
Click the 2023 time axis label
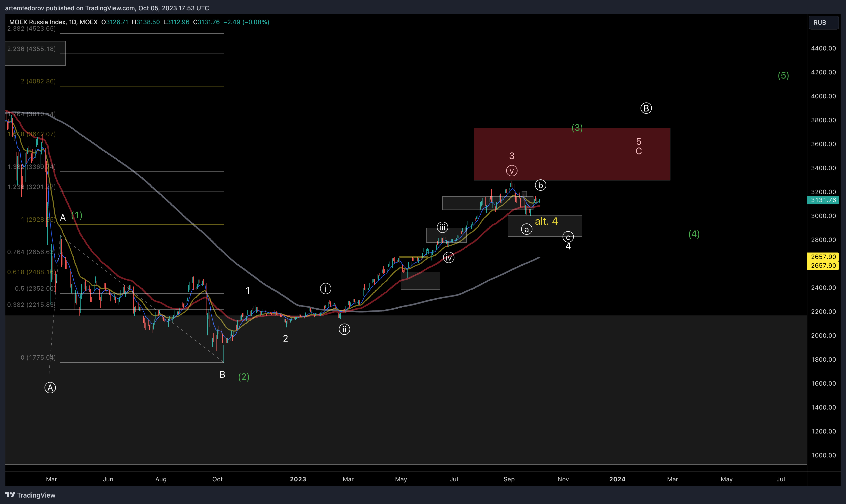tap(298, 479)
